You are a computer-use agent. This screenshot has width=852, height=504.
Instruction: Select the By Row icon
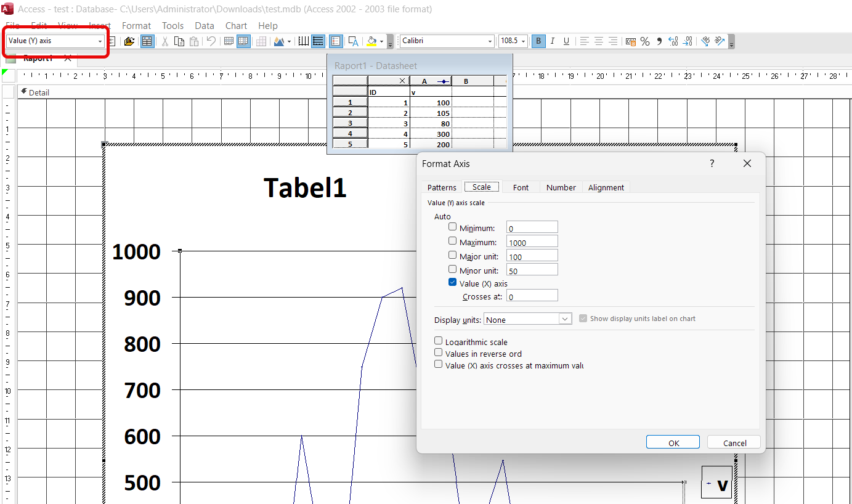click(x=229, y=41)
